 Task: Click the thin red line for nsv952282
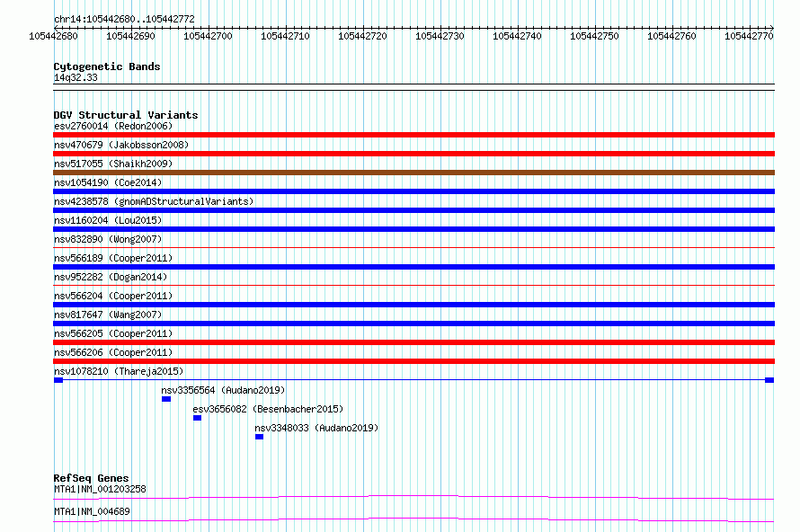[413, 285]
